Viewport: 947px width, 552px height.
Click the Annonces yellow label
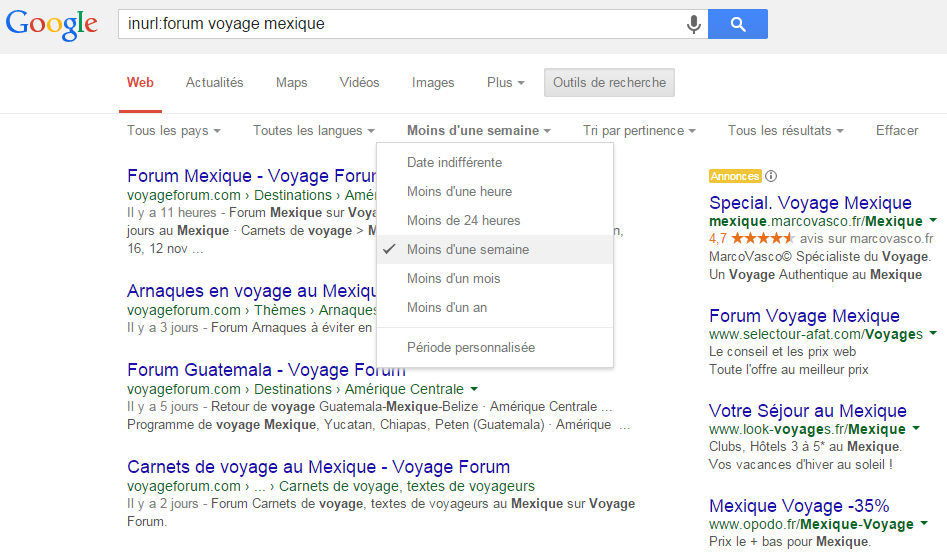point(735,176)
